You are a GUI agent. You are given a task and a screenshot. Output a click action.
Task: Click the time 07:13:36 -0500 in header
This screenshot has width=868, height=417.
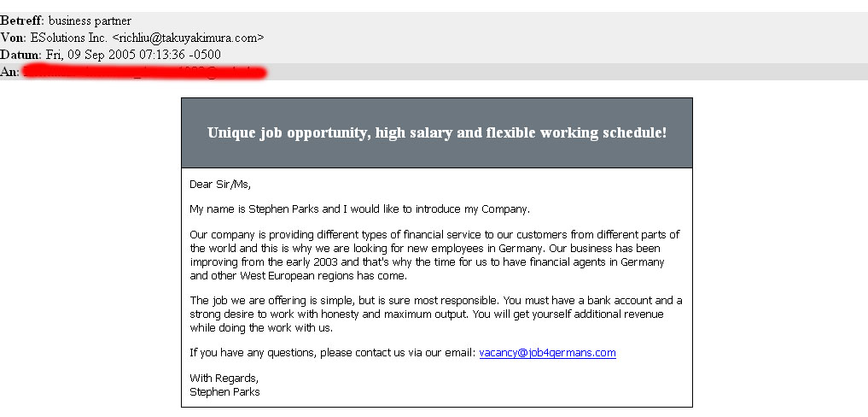179,55
